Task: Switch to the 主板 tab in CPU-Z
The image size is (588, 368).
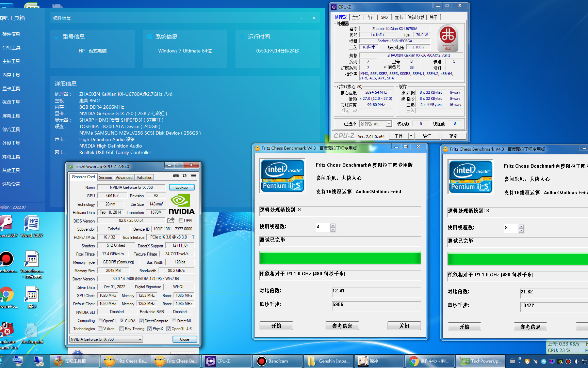Action: pyautogui.click(x=356, y=17)
